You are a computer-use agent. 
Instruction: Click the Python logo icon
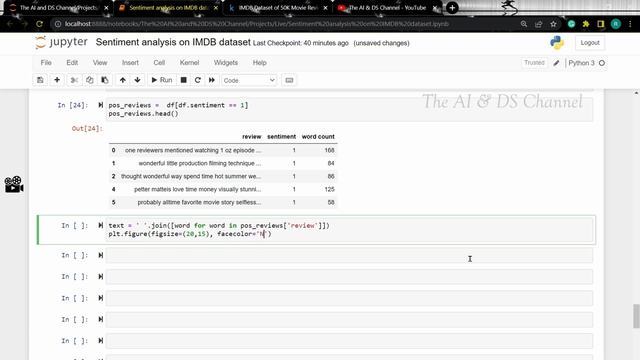pyautogui.click(x=557, y=42)
